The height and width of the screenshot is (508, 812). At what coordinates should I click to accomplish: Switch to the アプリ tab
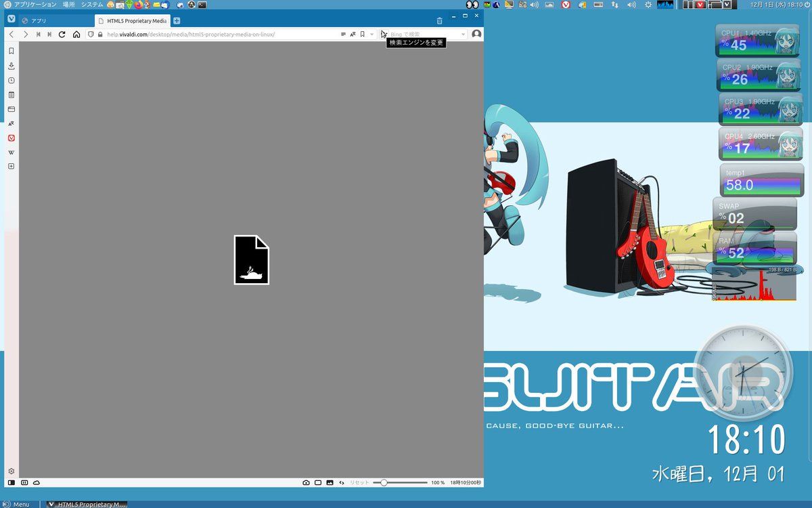[55, 21]
